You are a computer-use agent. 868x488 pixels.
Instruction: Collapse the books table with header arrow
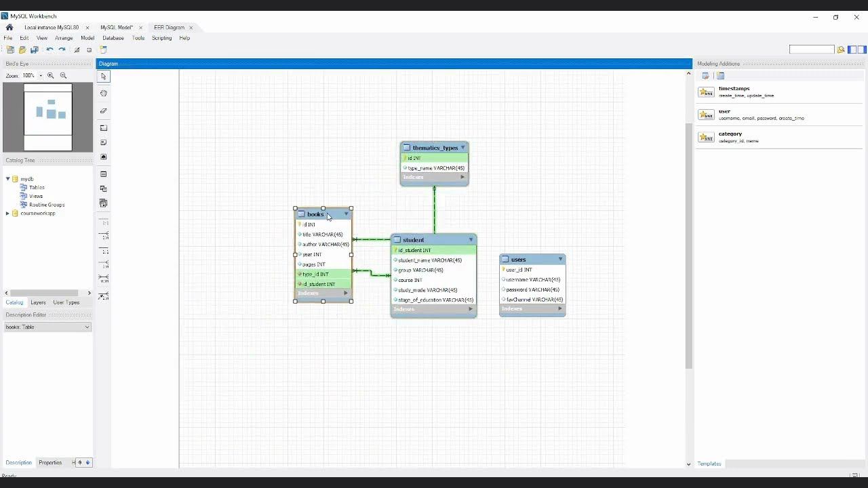[346, 214]
